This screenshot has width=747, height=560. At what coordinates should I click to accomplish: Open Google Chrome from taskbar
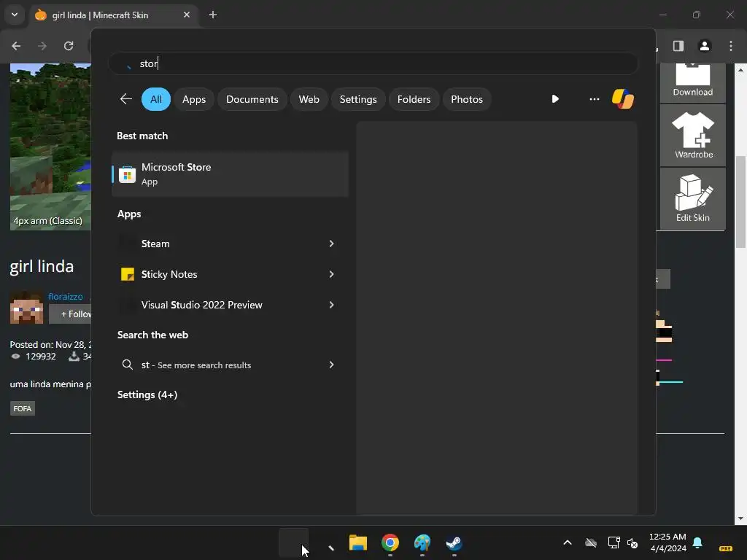point(390,542)
